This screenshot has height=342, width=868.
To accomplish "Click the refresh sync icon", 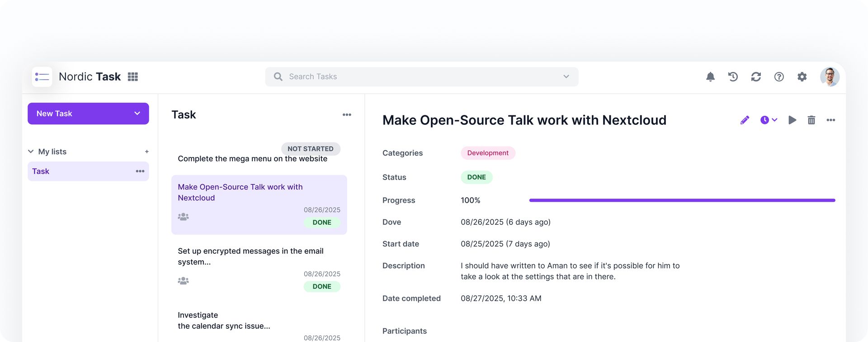I will click(756, 77).
